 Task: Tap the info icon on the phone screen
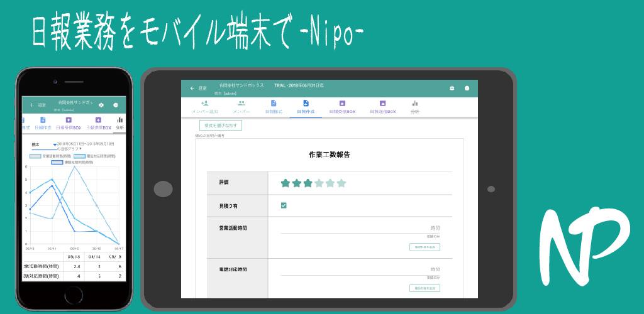tap(116, 105)
